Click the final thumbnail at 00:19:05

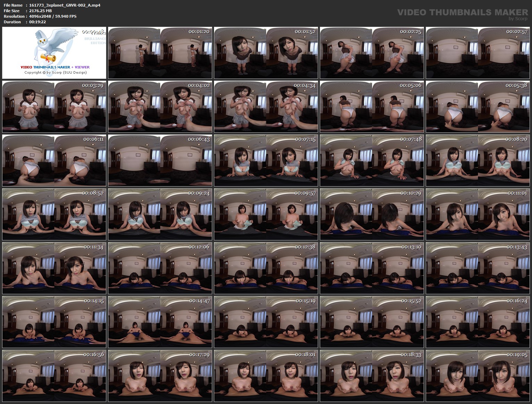tap(479, 376)
